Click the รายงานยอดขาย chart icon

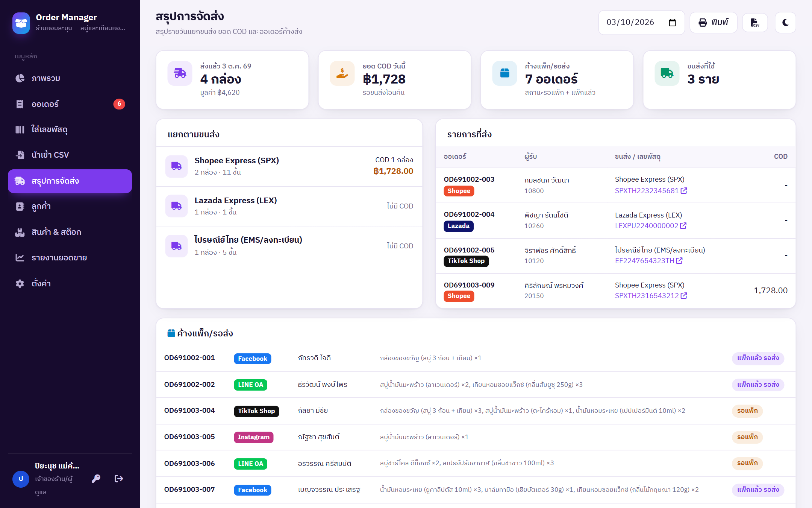tap(20, 258)
